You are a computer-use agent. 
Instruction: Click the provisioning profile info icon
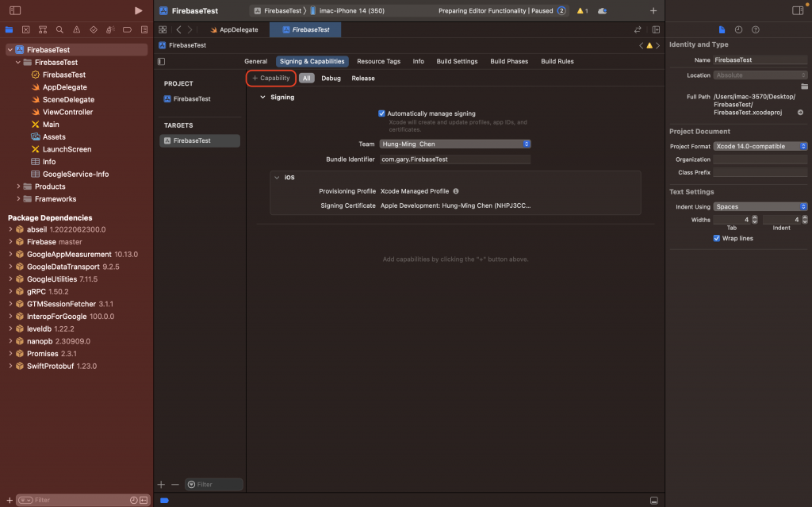(x=456, y=191)
